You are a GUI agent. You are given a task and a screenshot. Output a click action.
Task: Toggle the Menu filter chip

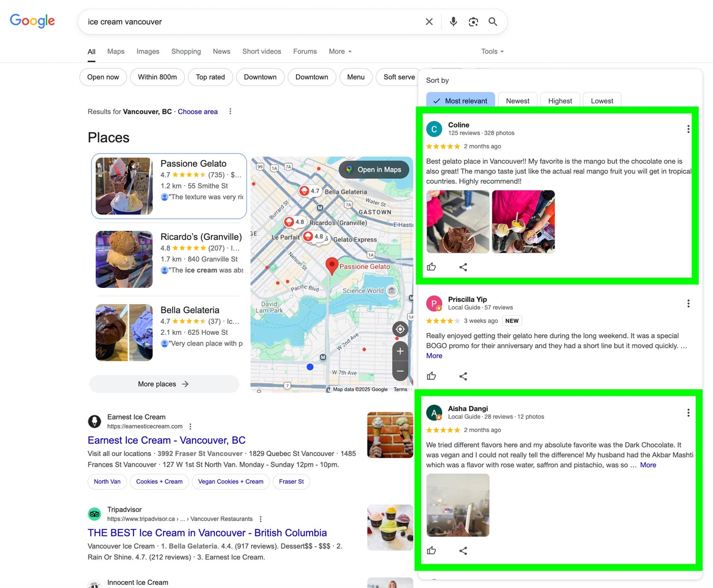tap(356, 77)
